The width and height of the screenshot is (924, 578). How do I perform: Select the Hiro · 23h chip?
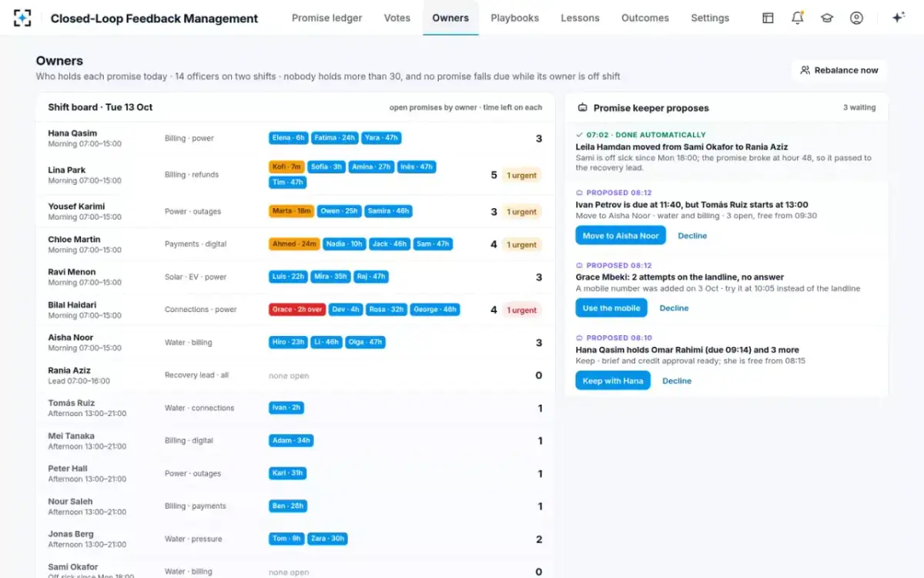click(290, 342)
